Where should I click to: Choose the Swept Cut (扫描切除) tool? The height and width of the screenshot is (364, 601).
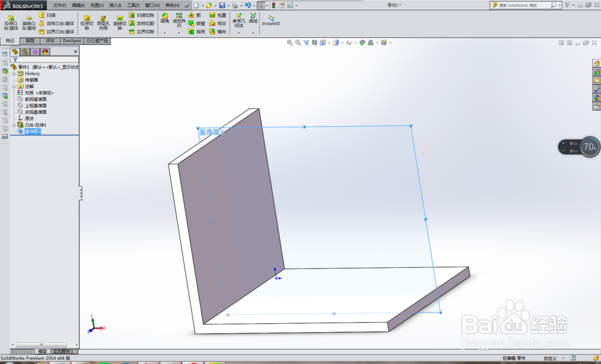click(x=141, y=15)
